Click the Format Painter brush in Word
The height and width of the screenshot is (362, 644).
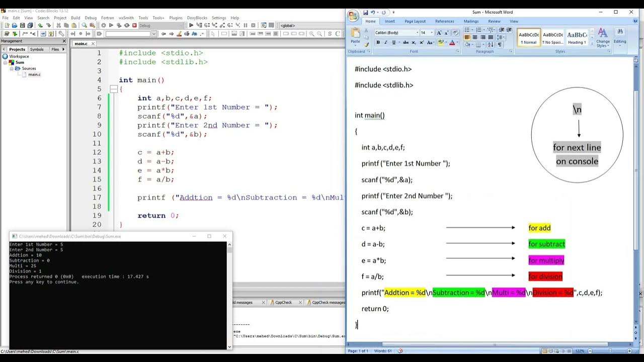366,44
